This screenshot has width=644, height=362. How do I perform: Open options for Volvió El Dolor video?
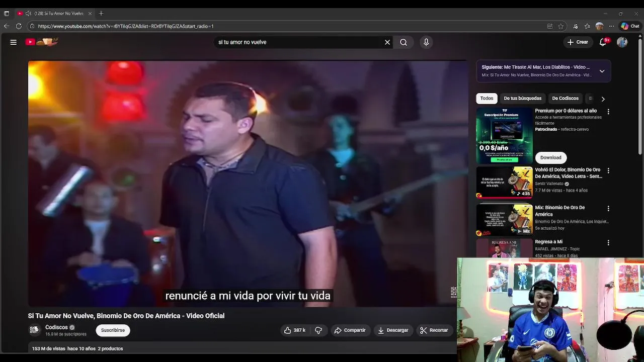coord(608,171)
